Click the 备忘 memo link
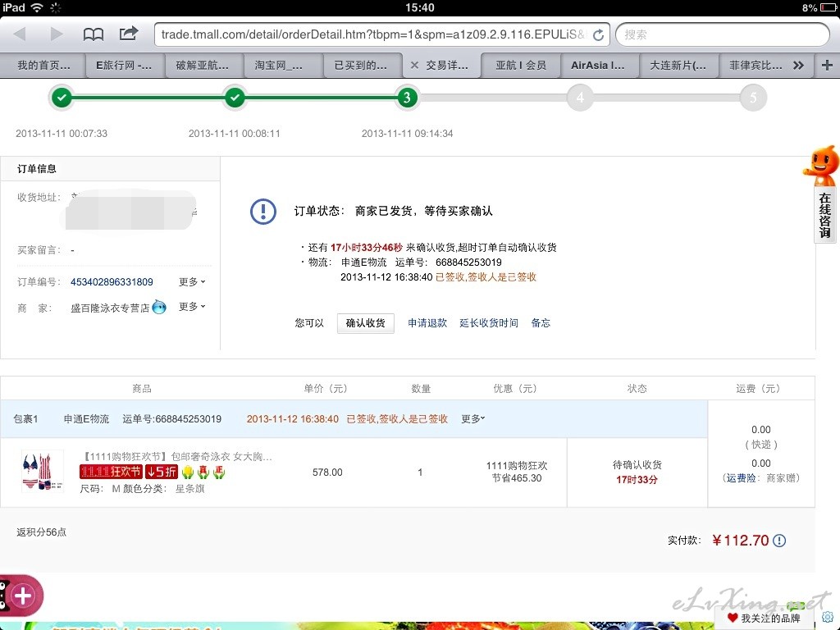 pos(541,323)
